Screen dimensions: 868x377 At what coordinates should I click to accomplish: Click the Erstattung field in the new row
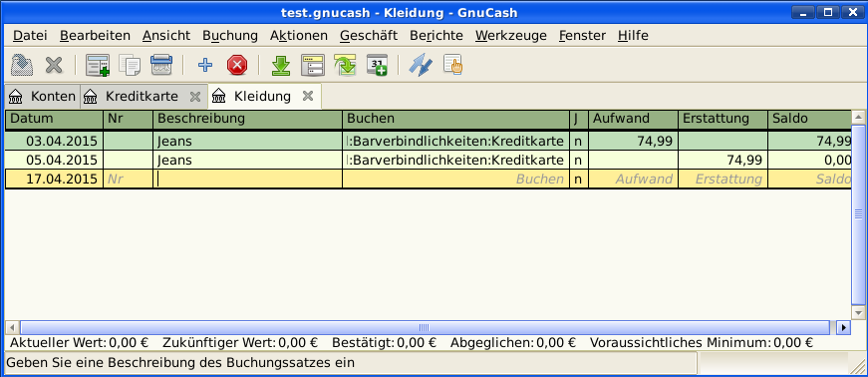pos(723,180)
